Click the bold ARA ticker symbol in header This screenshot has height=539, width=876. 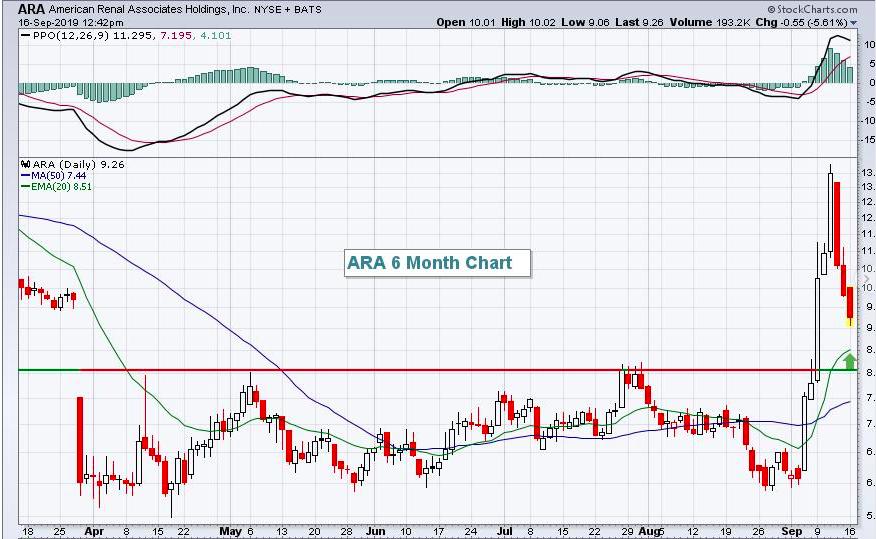pos(31,8)
